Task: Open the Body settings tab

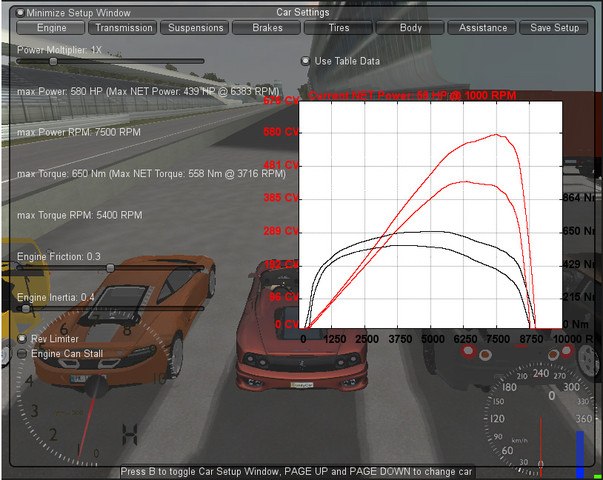Action: click(x=410, y=28)
